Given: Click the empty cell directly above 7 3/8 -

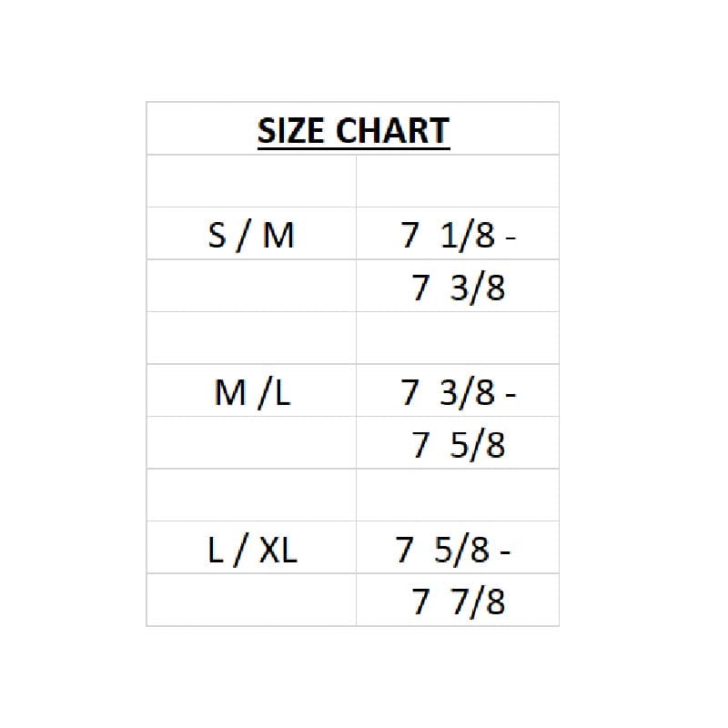Looking at the screenshot, I should (x=458, y=339).
